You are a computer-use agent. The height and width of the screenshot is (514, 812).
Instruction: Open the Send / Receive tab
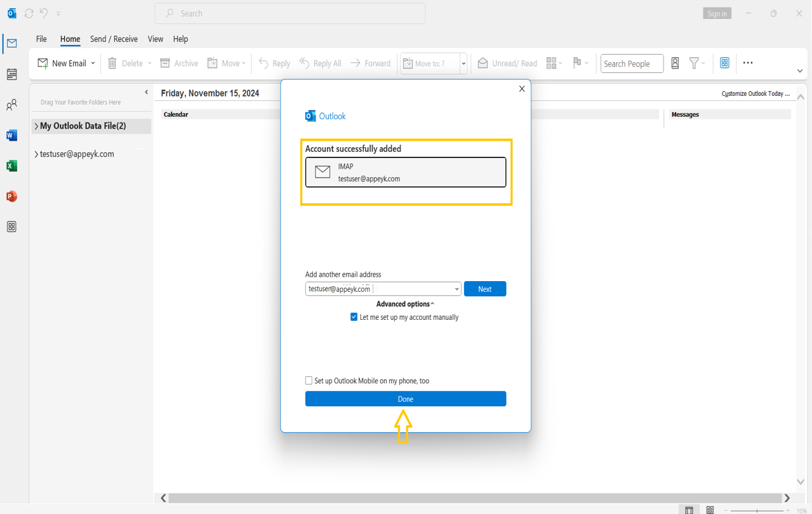click(114, 39)
